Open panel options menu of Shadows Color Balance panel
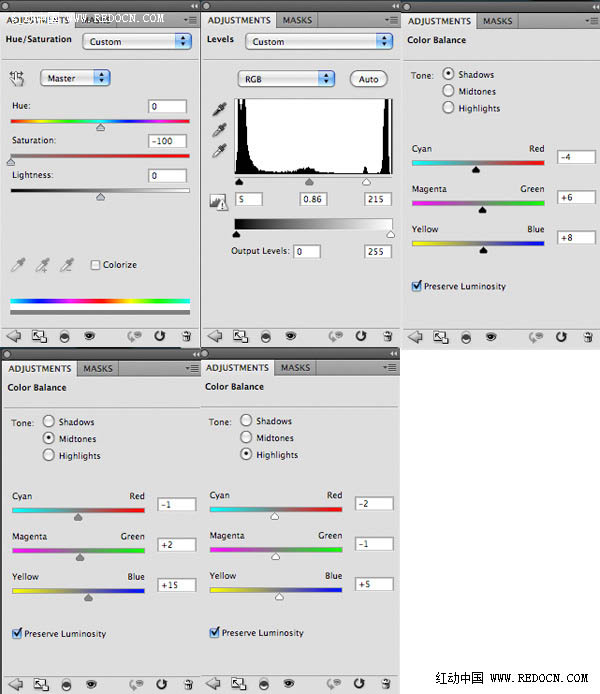600x694 pixels. click(x=592, y=21)
